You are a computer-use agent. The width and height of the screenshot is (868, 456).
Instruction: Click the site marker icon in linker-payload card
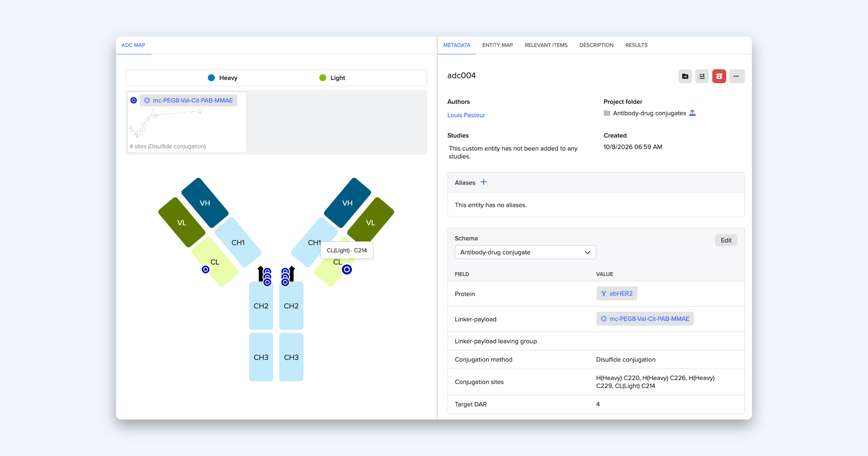point(133,100)
